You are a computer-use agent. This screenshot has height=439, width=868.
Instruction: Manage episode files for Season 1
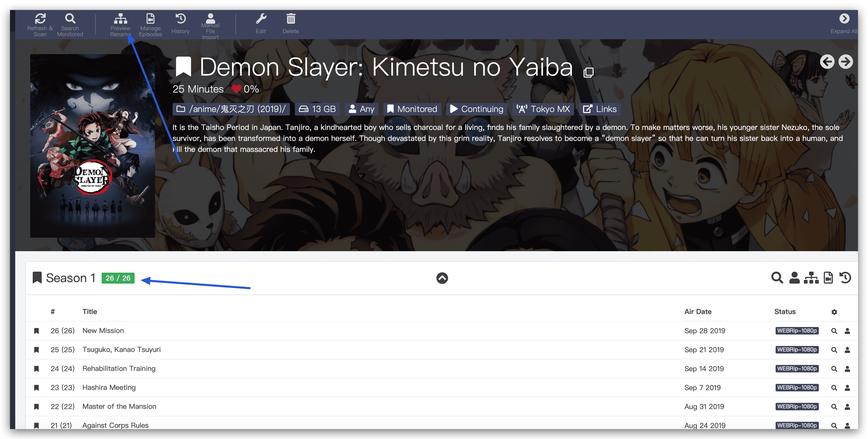point(828,278)
